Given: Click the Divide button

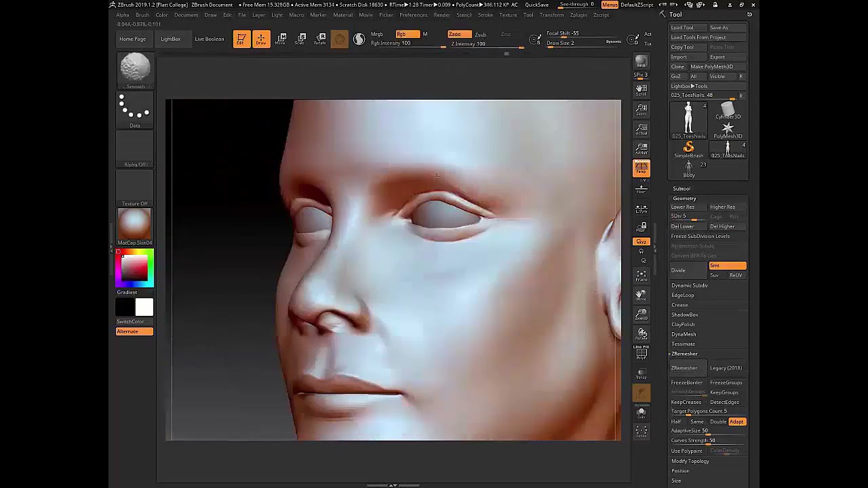Looking at the screenshot, I should point(688,270).
